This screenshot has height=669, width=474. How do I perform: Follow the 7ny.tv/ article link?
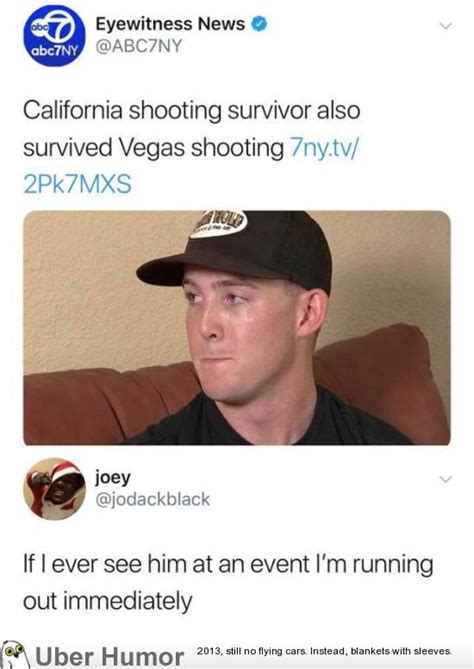pos(324,148)
